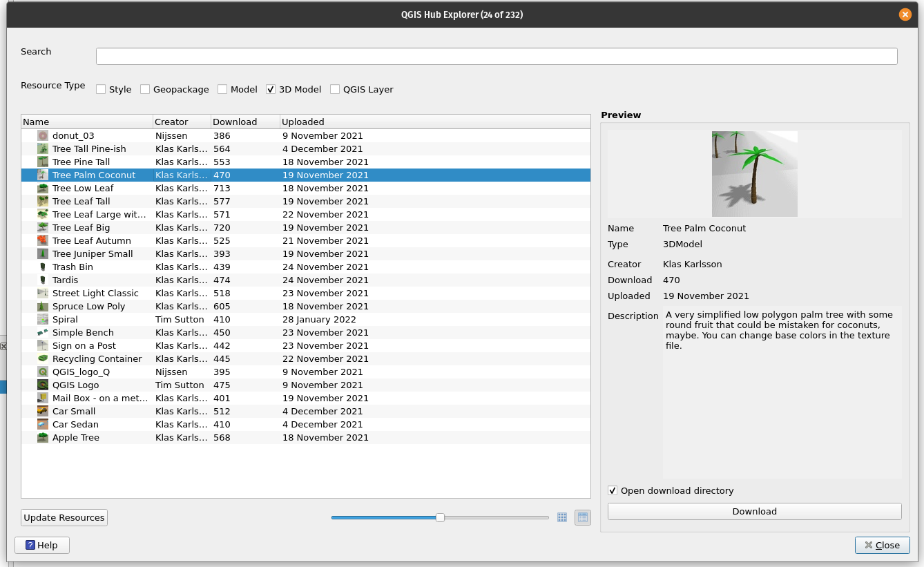
Task: Adjust the icon size slider handle
Action: click(x=440, y=517)
